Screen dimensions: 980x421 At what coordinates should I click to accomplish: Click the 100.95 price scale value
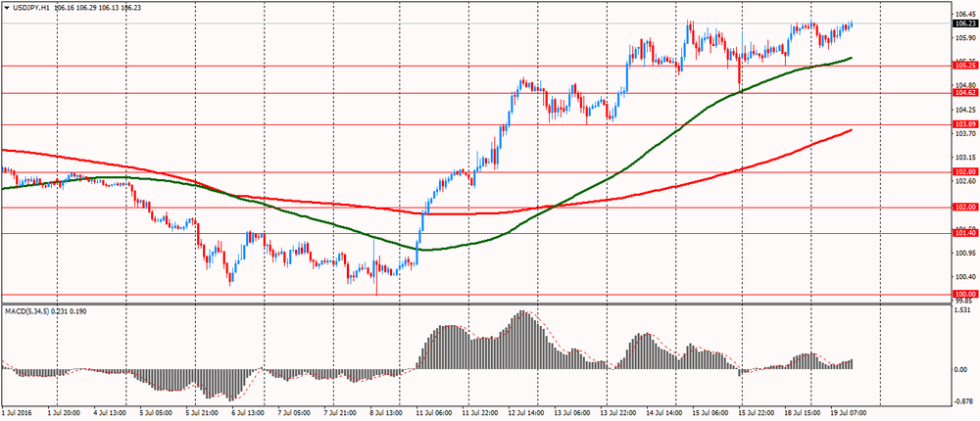pos(966,253)
